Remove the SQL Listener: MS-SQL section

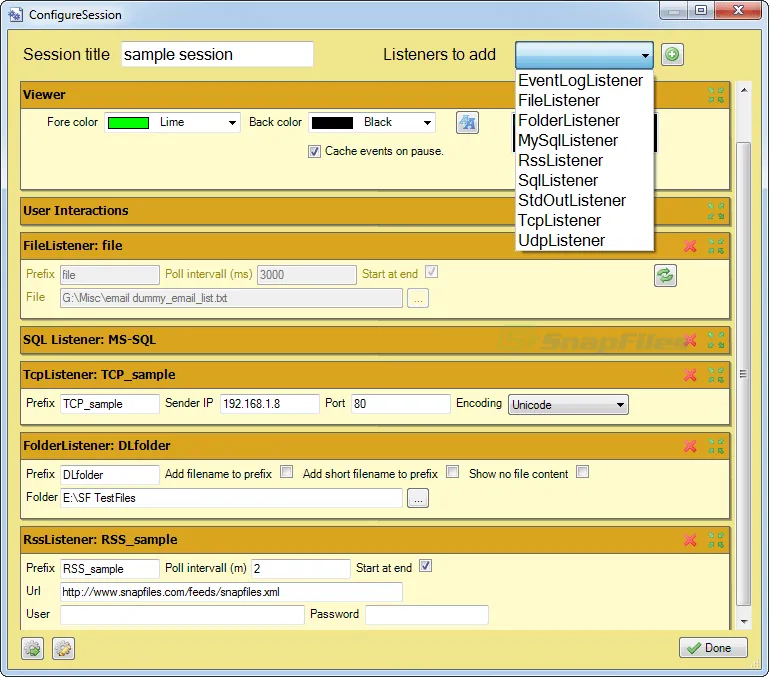(690, 340)
